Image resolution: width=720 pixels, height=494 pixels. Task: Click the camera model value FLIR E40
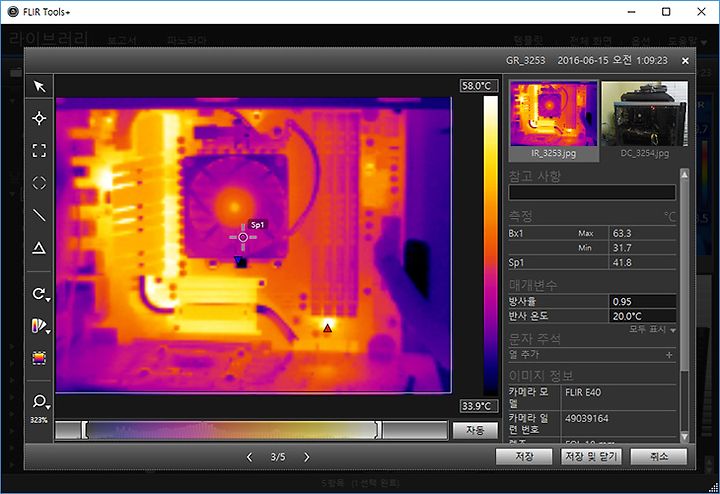[x=583, y=393]
